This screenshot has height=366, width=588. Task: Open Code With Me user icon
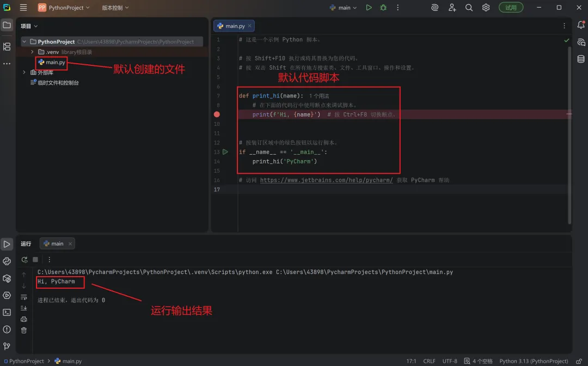pos(452,8)
